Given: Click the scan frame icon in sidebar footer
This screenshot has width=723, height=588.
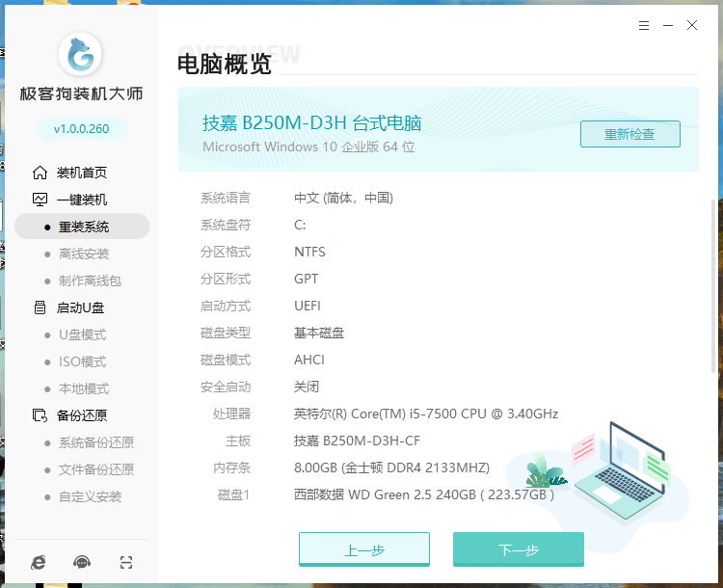Looking at the screenshot, I should click(126, 562).
